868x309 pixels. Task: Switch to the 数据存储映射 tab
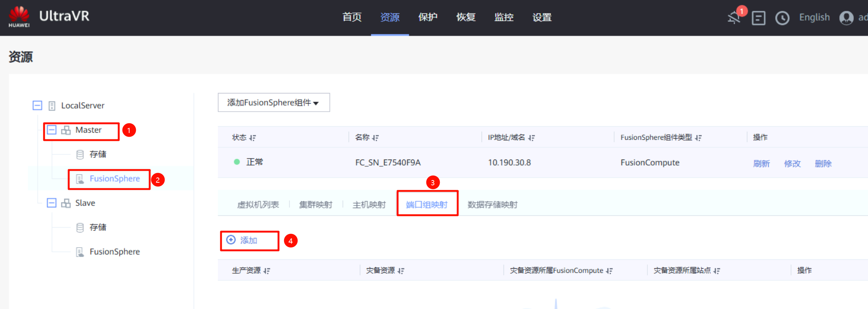tap(492, 204)
